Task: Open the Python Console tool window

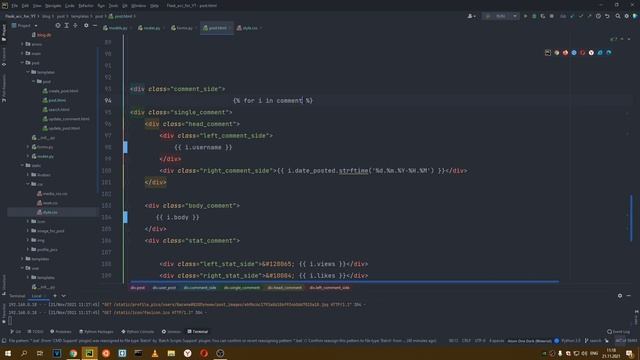Action: pyautogui.click(x=138, y=331)
